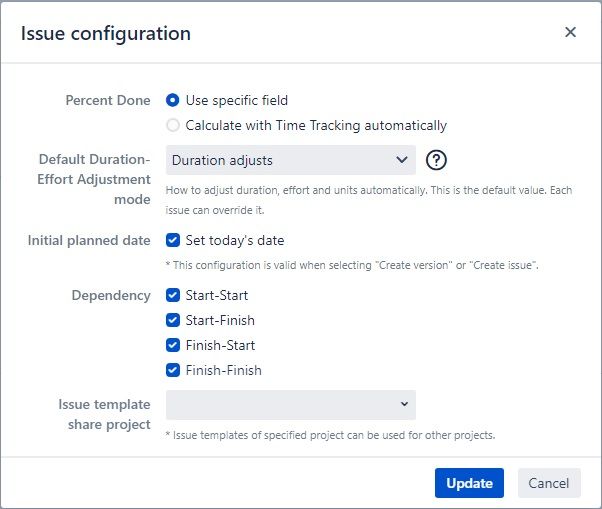Click the Start-Start label text
The width and height of the screenshot is (602, 509).
tap(217, 296)
